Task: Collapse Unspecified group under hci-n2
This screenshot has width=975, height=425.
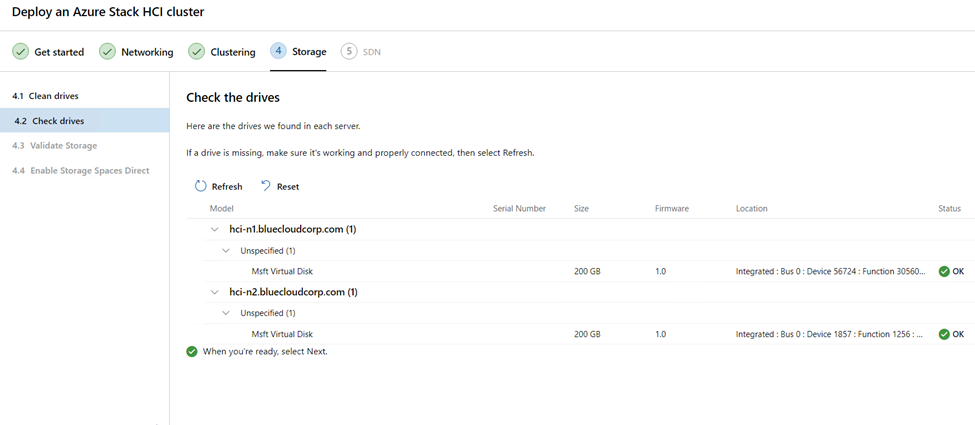Action: pyautogui.click(x=227, y=313)
